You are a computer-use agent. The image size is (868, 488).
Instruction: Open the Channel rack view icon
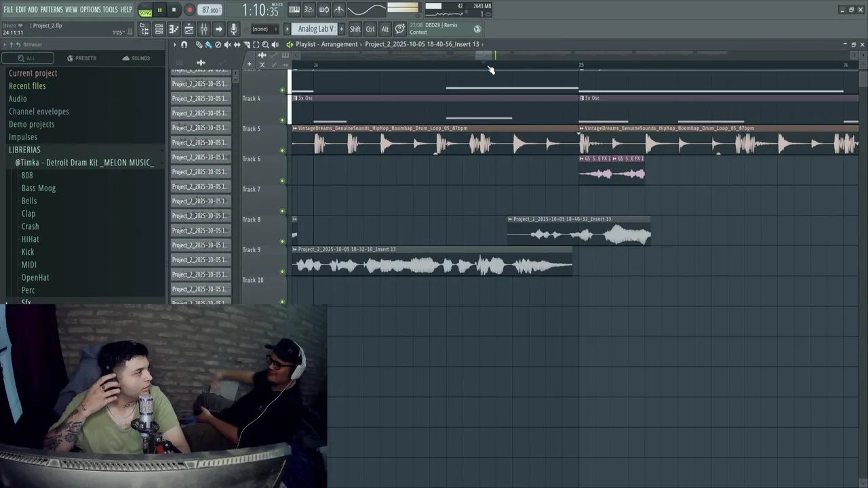(x=159, y=29)
